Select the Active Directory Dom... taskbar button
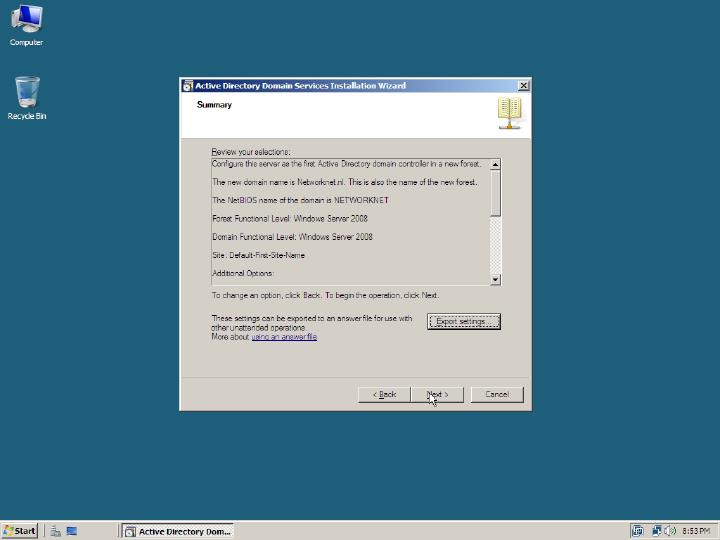The image size is (720, 540). [x=178, y=531]
